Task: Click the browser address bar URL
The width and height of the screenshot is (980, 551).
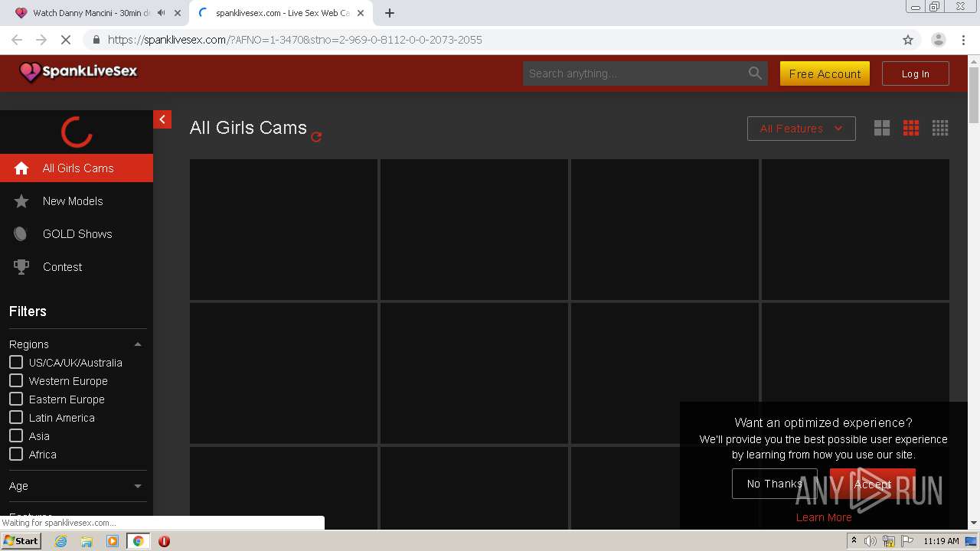Action: click(295, 40)
